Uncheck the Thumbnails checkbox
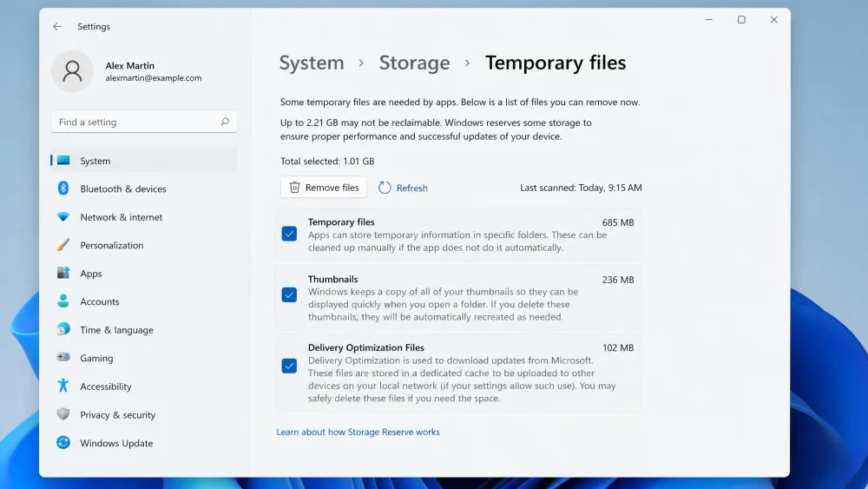This screenshot has width=868, height=489. pos(289,294)
